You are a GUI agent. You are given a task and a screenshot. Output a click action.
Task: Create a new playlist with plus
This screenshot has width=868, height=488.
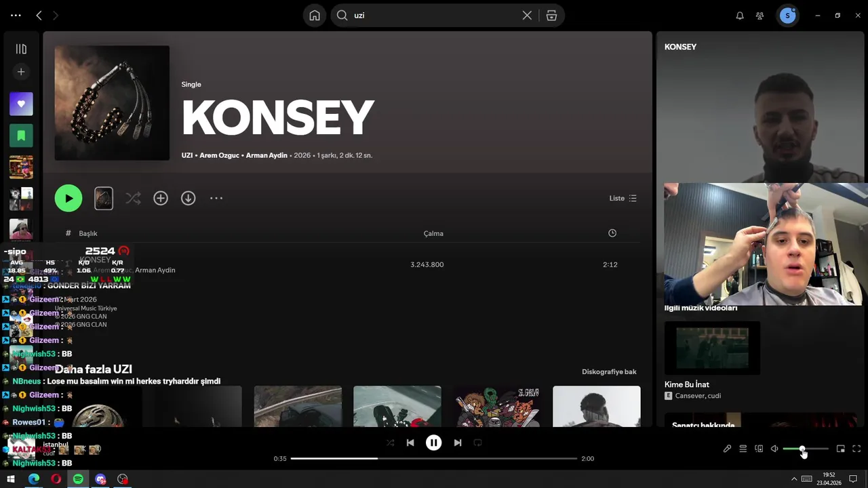point(21,72)
